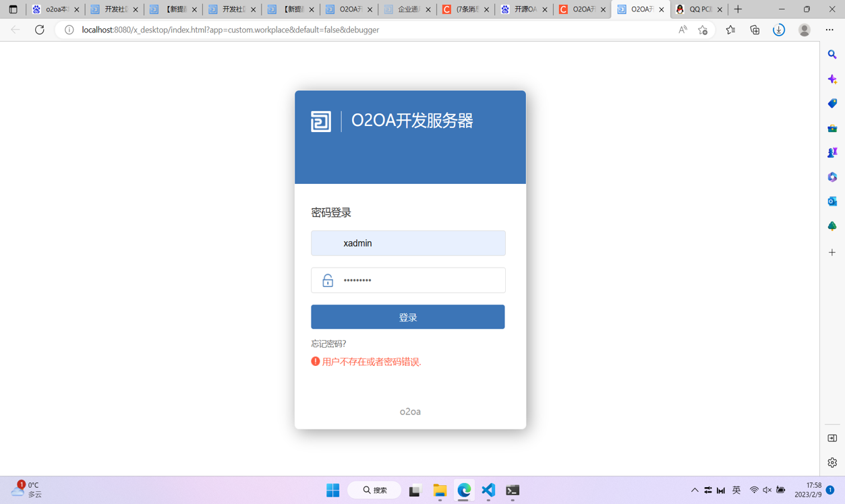The width and height of the screenshot is (845, 504).
Task: Open the Settings and more menu
Action: (829, 30)
